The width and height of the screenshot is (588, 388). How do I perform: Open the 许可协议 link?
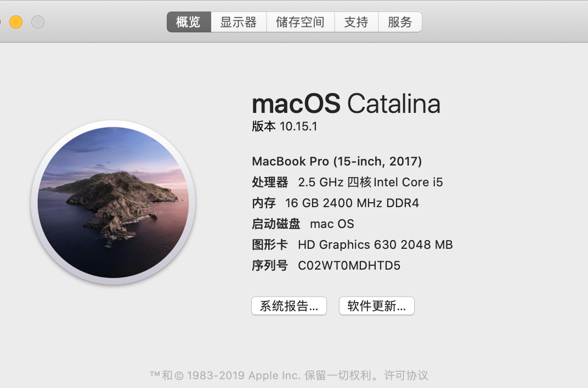pos(406,375)
